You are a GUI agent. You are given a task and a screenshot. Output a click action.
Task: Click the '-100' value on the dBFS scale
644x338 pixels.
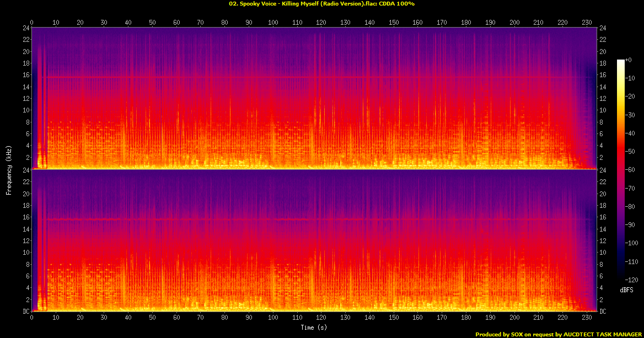point(632,243)
